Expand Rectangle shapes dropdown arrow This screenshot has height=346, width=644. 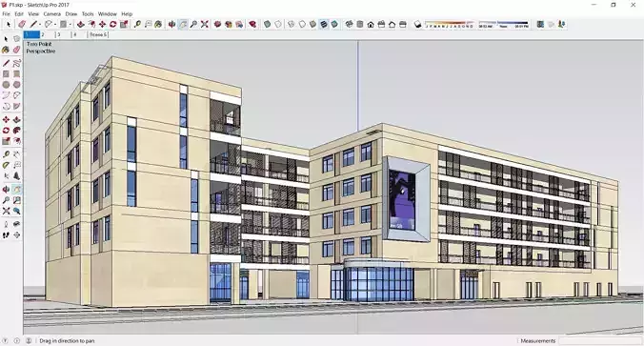(70, 25)
